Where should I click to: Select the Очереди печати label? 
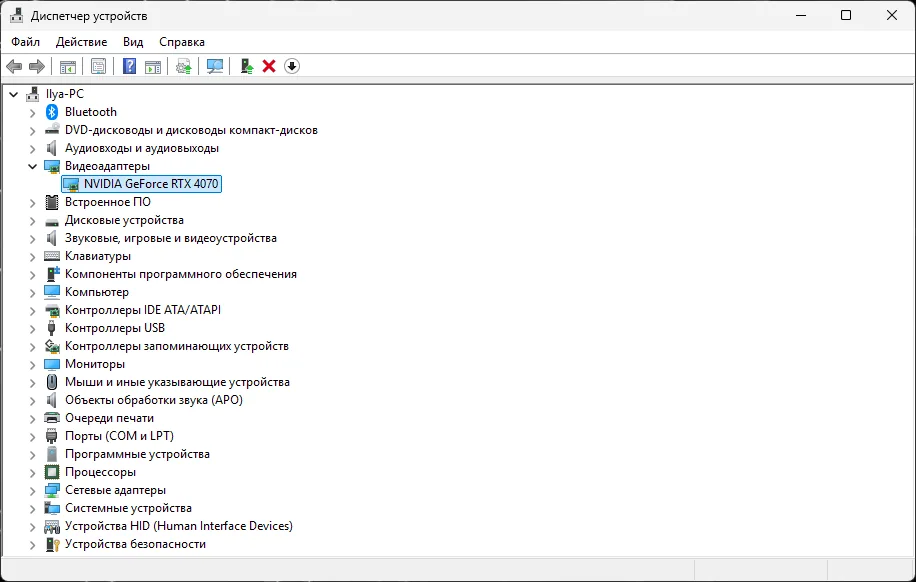pos(109,418)
